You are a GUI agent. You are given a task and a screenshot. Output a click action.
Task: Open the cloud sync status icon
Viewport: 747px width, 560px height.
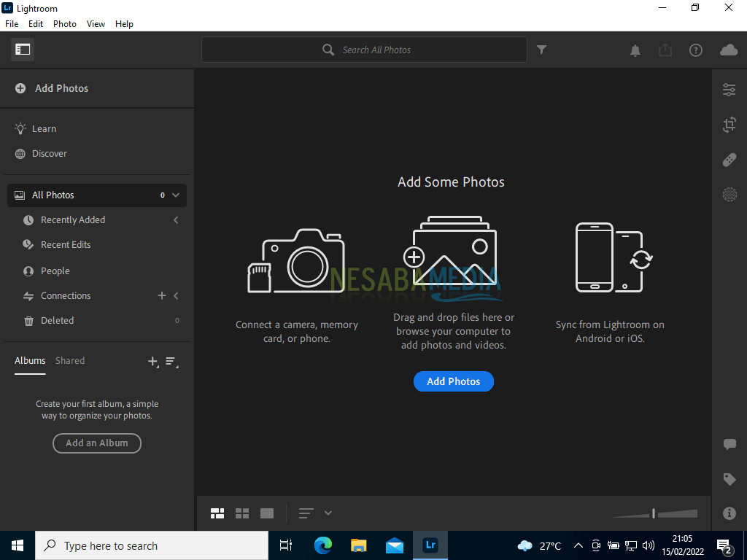(729, 50)
